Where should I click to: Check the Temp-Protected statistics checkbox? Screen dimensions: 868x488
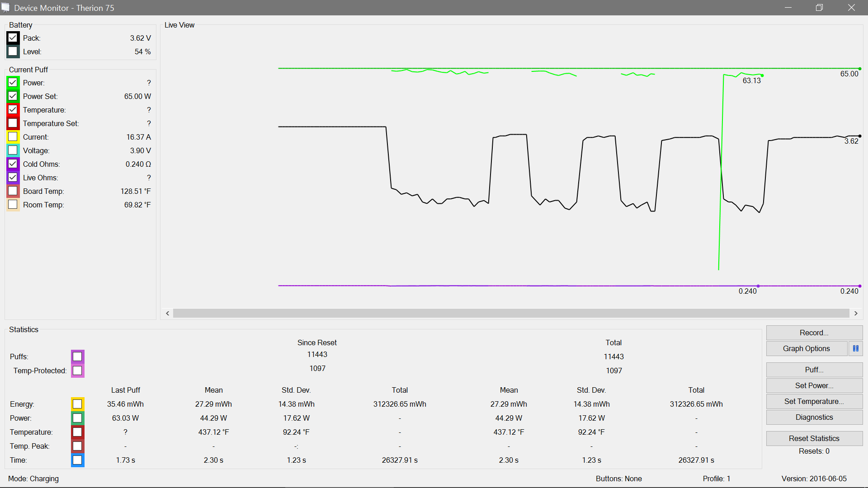[77, 371]
